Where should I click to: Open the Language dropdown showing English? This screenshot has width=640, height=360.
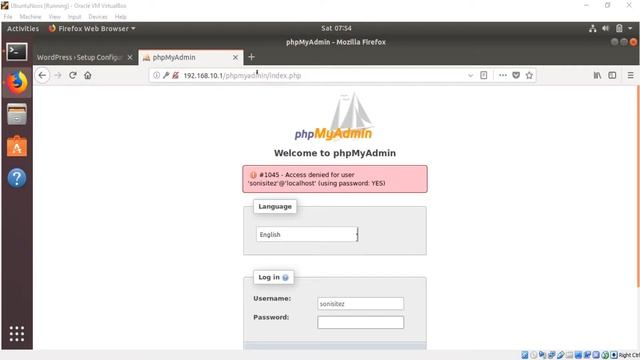(x=307, y=234)
